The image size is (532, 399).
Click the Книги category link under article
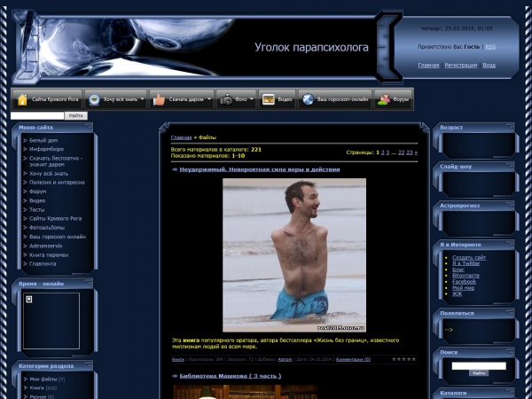178,359
